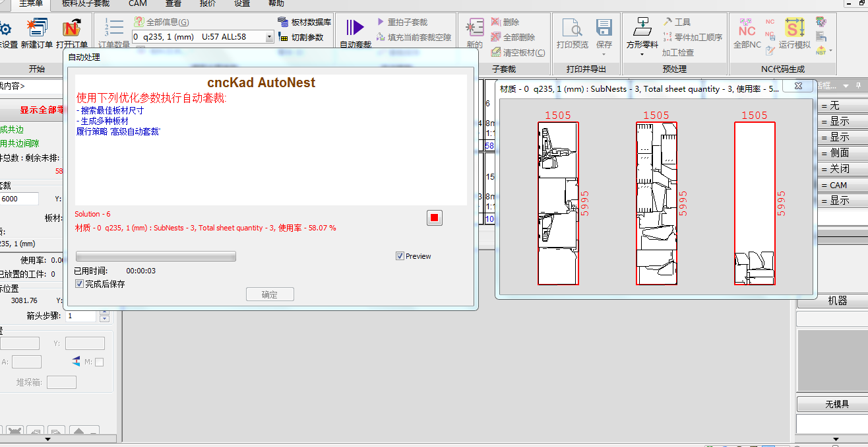Click 箭头步骤 stepper up arrow
The height and width of the screenshot is (447, 868).
(104, 313)
